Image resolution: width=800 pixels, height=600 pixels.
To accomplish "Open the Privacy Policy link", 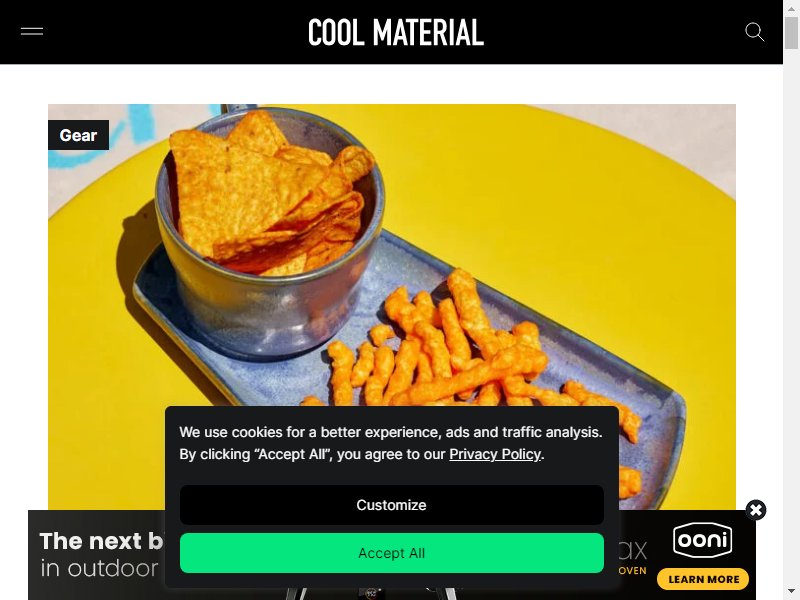I will pyautogui.click(x=494, y=454).
